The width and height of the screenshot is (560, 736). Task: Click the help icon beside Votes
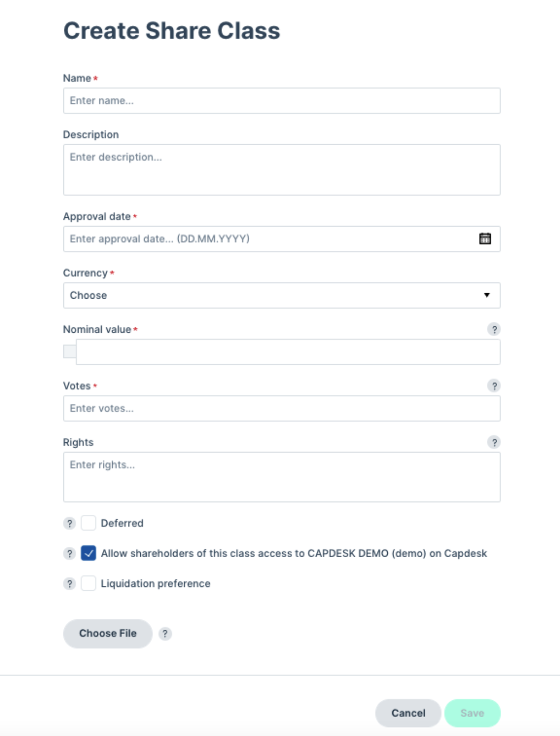tap(493, 385)
